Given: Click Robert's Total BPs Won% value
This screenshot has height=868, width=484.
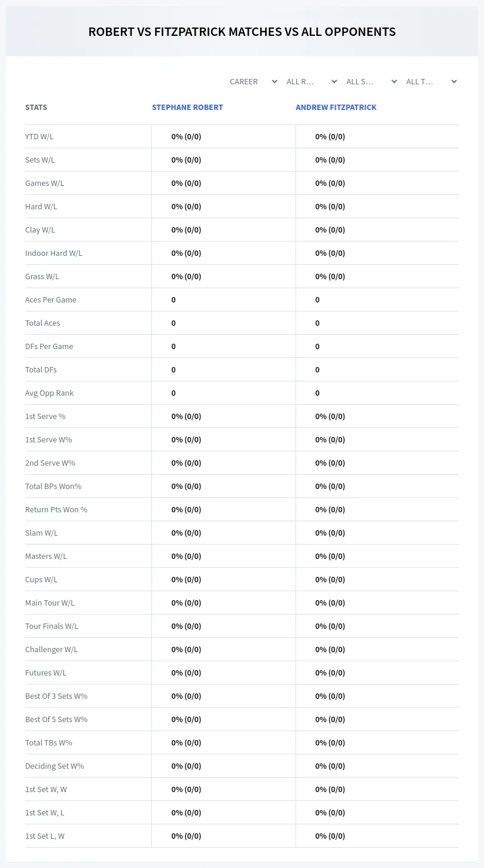Looking at the screenshot, I should 186,486.
